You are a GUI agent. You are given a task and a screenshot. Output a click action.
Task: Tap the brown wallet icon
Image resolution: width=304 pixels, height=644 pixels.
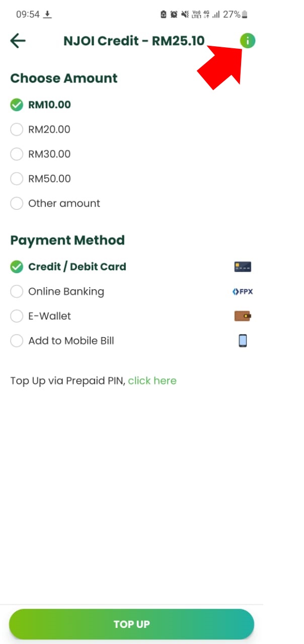tap(243, 316)
